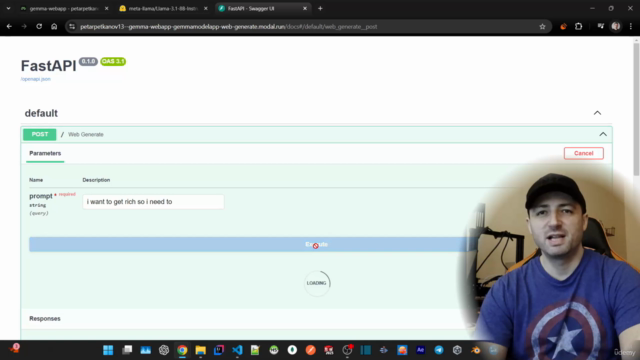The height and width of the screenshot is (360, 640).
Task: Click the Cancel button
Action: pos(584,153)
